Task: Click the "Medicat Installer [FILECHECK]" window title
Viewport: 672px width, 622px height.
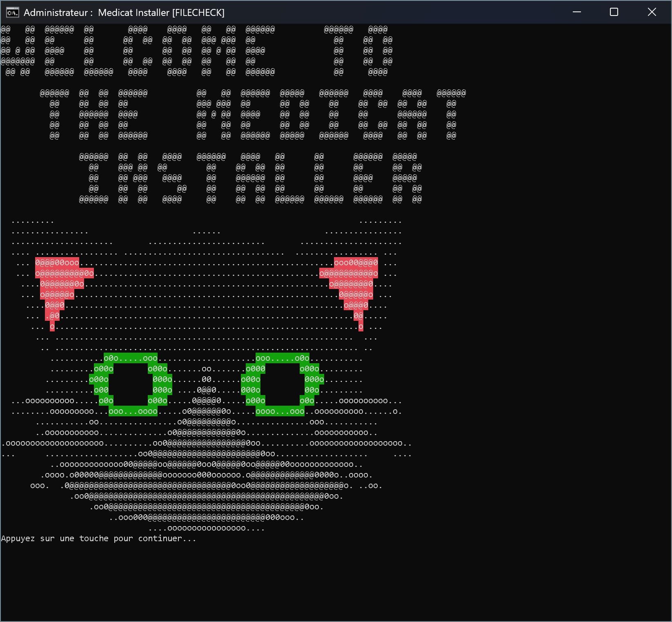Action: point(161,13)
